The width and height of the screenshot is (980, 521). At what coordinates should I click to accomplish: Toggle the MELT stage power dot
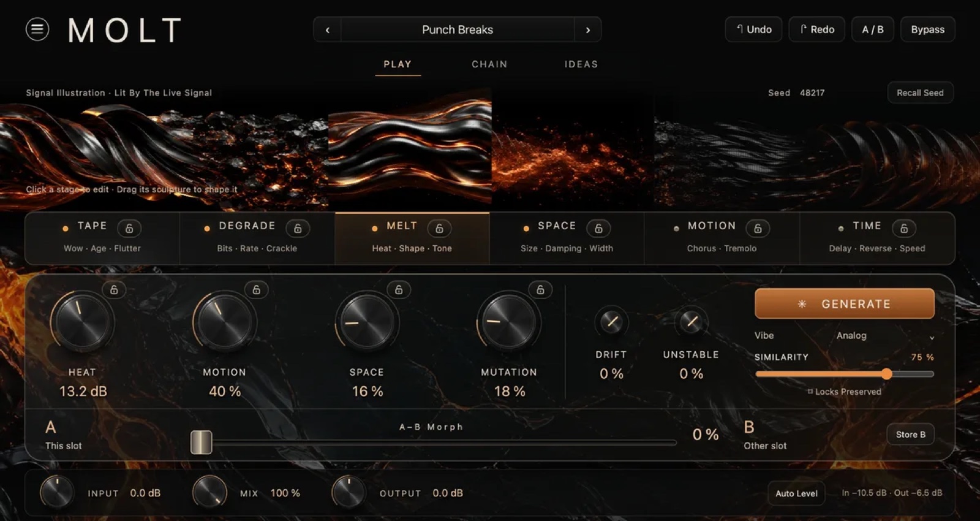[x=375, y=229]
